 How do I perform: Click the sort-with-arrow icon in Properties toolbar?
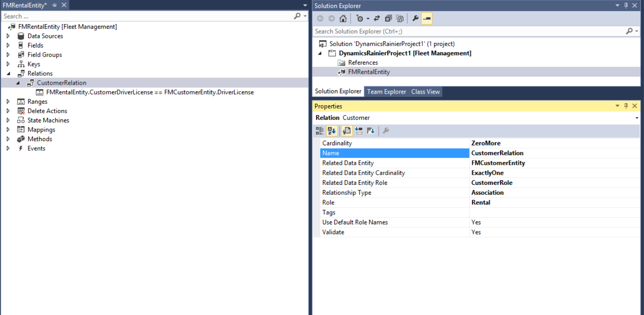pos(371,131)
